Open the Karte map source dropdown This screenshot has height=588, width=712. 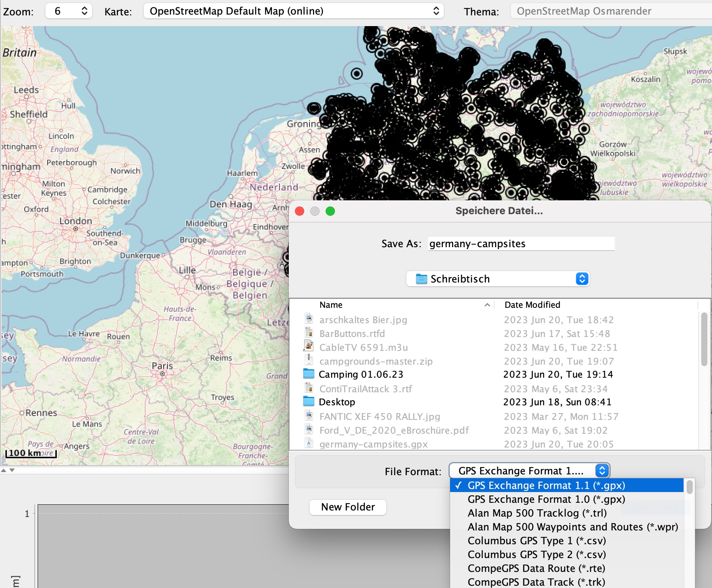coord(293,11)
